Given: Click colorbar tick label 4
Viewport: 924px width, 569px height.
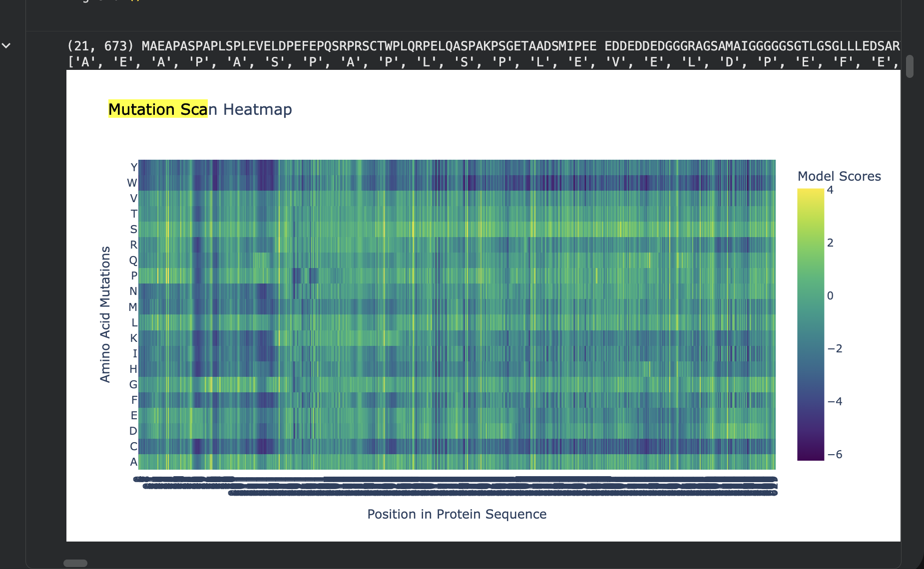Looking at the screenshot, I should [x=830, y=190].
